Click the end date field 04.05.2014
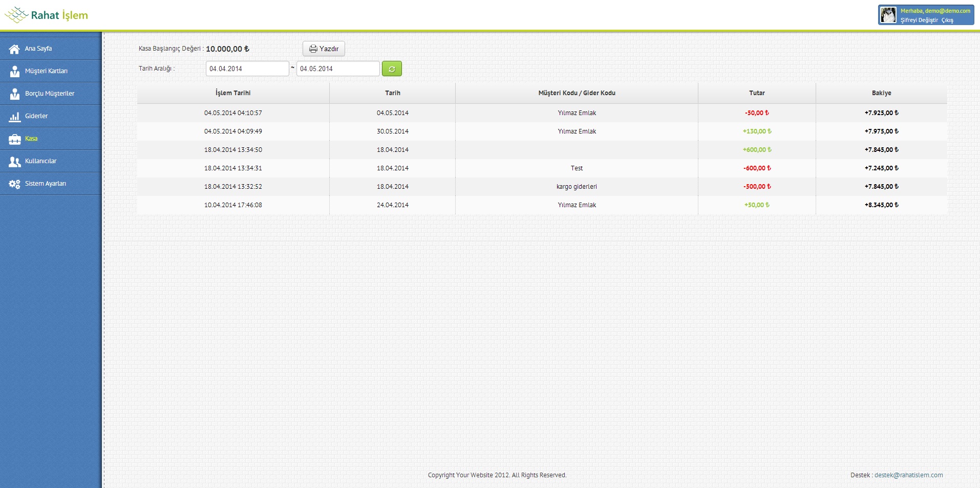This screenshot has width=980, height=488. point(338,69)
